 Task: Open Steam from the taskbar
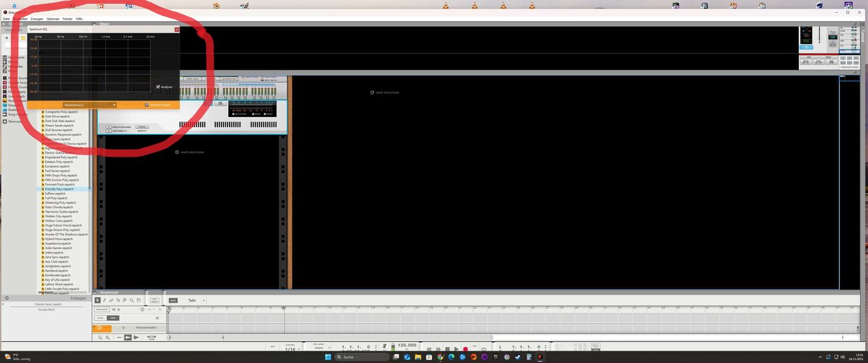518,357
